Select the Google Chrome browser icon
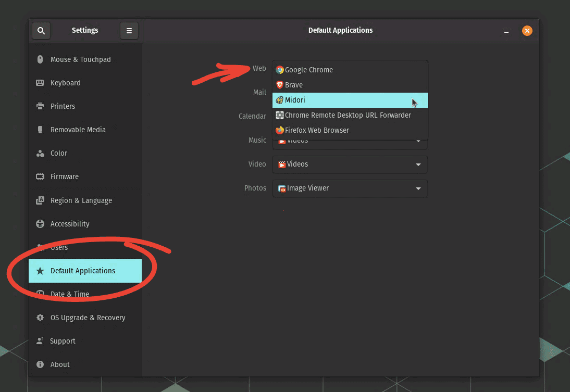 click(280, 69)
